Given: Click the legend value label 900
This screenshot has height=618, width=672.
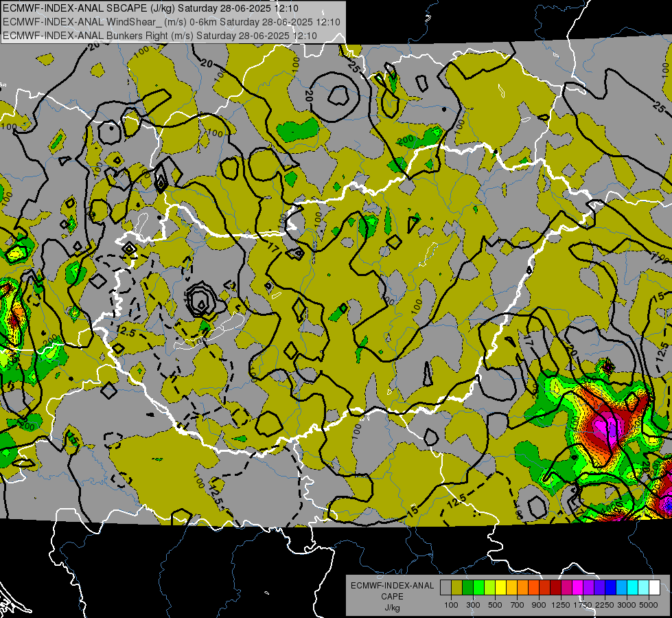Looking at the screenshot, I should click(539, 605).
